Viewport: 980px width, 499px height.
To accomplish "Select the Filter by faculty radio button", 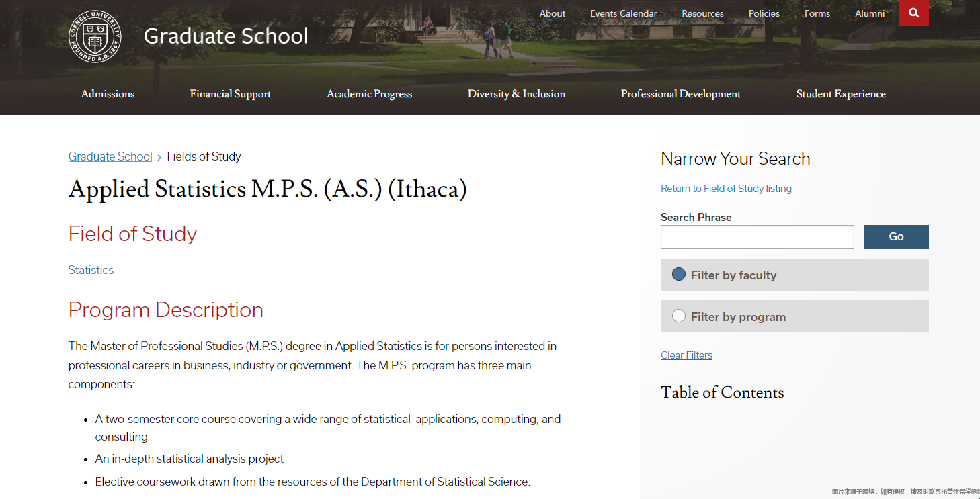I will (x=679, y=274).
